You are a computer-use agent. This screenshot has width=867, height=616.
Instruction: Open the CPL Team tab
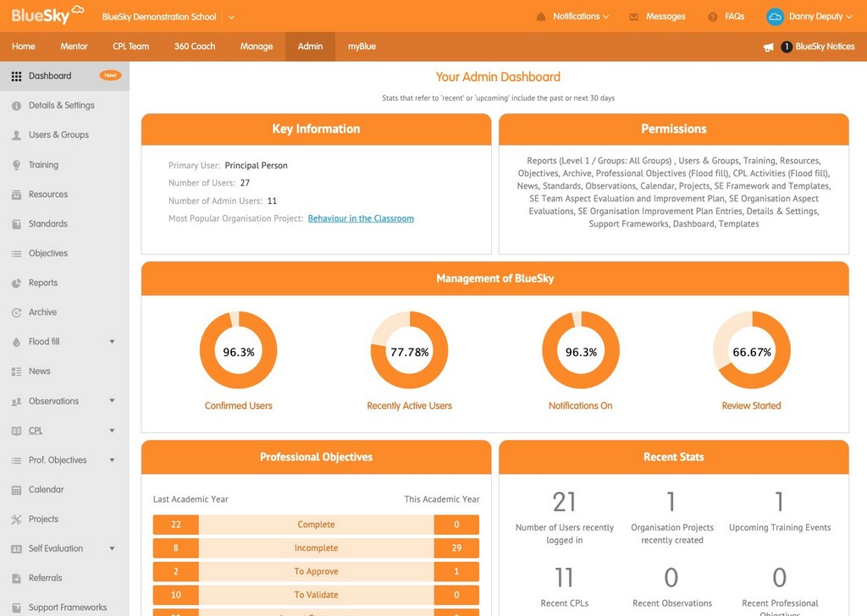131,47
